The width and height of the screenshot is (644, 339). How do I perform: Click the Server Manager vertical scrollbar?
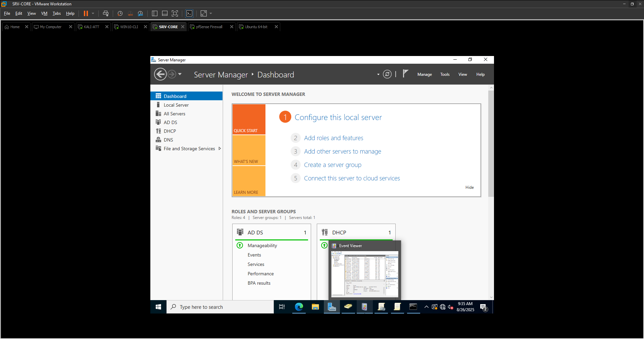coord(491,144)
